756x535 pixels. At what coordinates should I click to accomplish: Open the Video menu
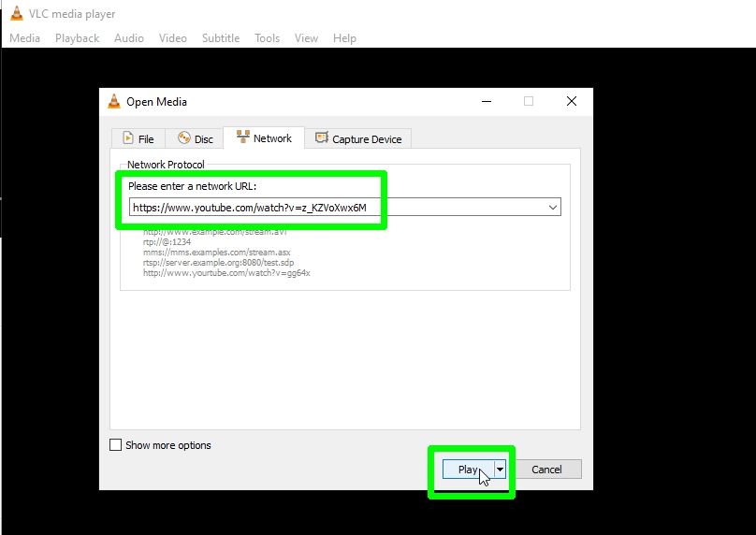tap(172, 38)
